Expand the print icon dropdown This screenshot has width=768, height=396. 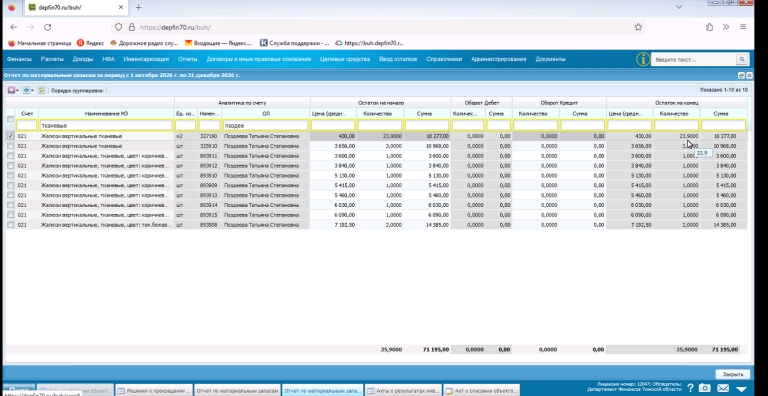coord(28,91)
